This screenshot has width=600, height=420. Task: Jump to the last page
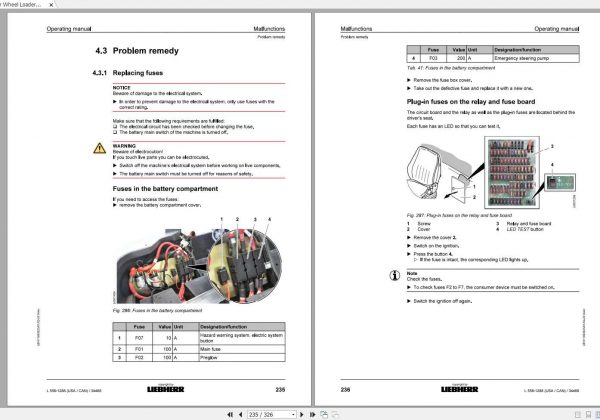[x=312, y=415]
